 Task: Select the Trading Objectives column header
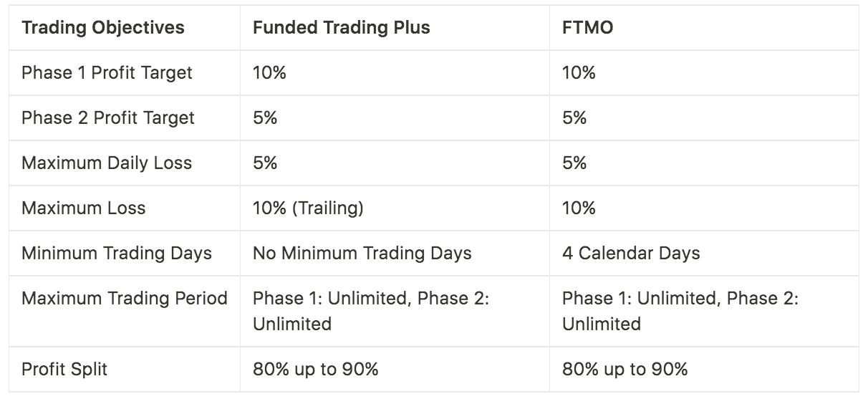(103, 28)
